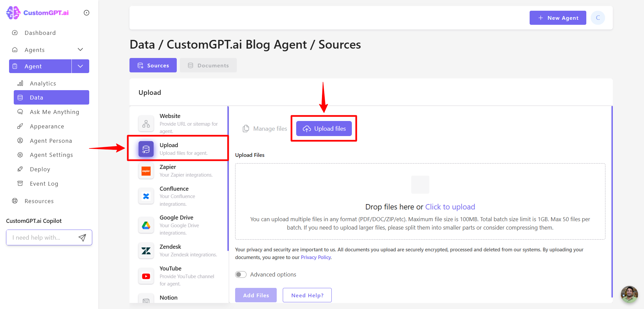
Task: Open the user avatar C
Action: [598, 18]
